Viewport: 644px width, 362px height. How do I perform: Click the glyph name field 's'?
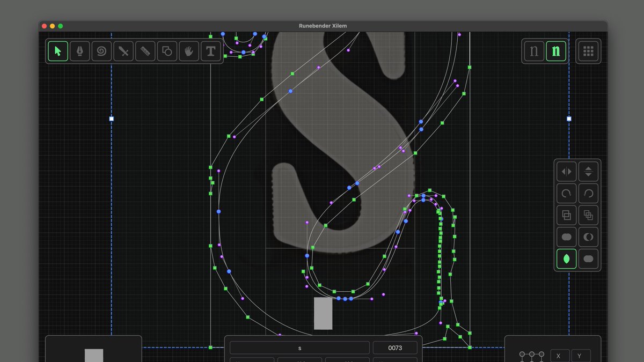pyautogui.click(x=299, y=348)
